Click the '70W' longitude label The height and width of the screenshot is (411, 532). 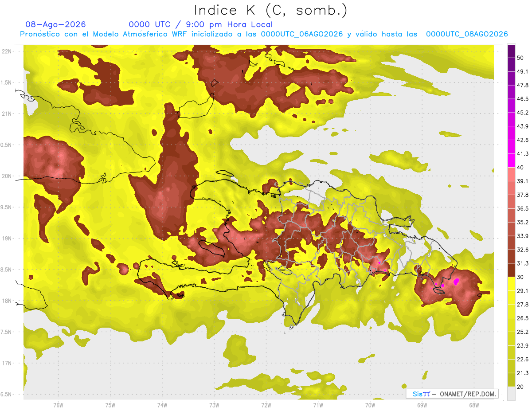click(x=370, y=405)
